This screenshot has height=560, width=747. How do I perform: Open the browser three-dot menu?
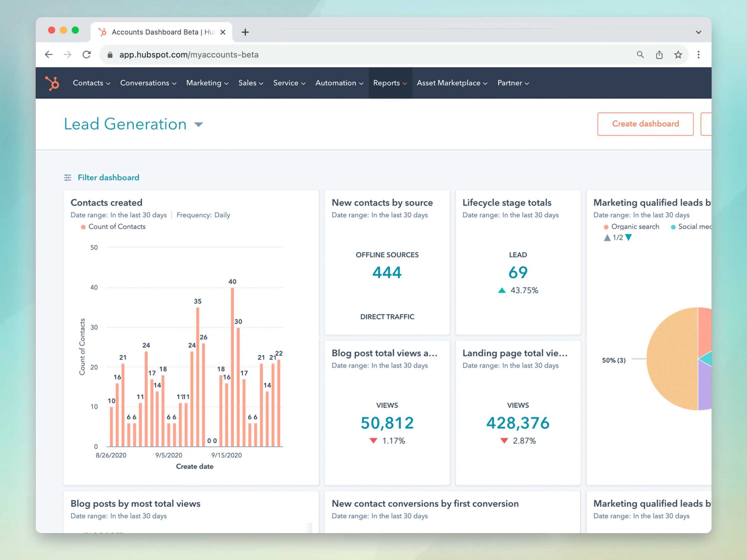[698, 55]
